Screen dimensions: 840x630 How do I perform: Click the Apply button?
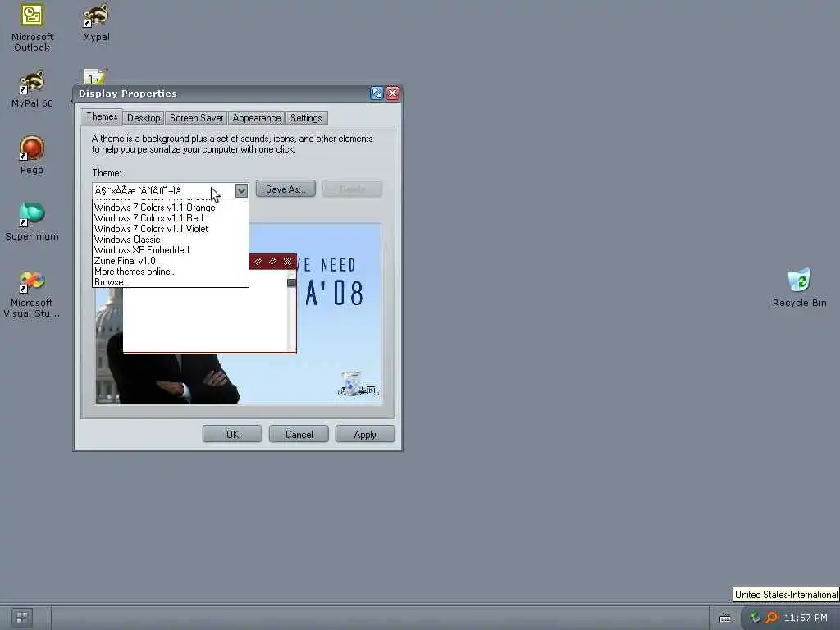[365, 434]
